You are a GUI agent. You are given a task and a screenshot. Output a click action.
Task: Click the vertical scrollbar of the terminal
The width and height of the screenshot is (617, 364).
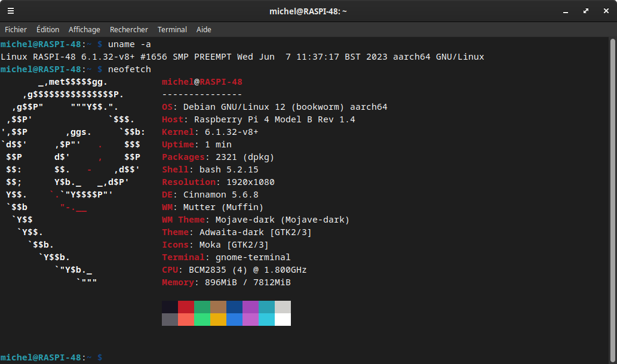[x=612, y=200]
